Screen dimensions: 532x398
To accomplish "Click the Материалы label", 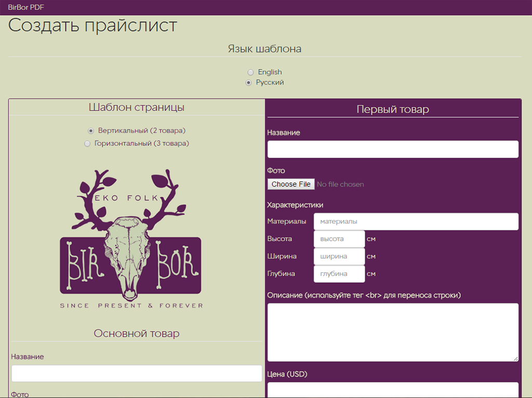I will click(x=287, y=222).
